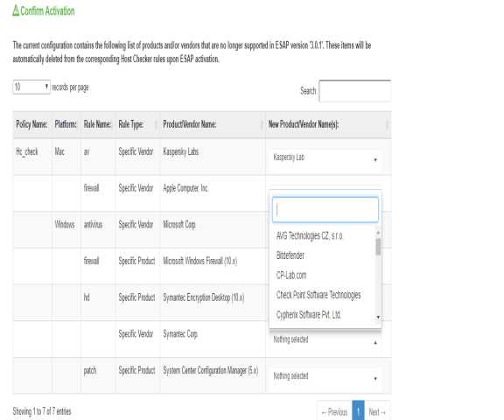Select page 1 in pagination
This screenshot has width=504, height=420.
358,411
